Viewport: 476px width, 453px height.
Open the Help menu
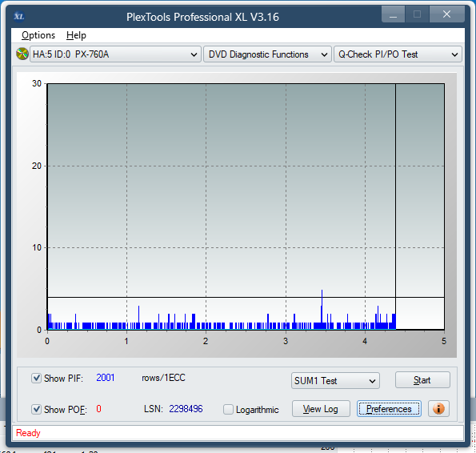tap(76, 35)
